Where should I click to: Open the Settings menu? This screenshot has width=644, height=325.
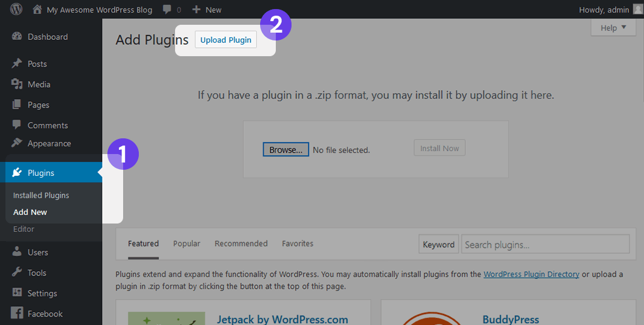tap(42, 294)
